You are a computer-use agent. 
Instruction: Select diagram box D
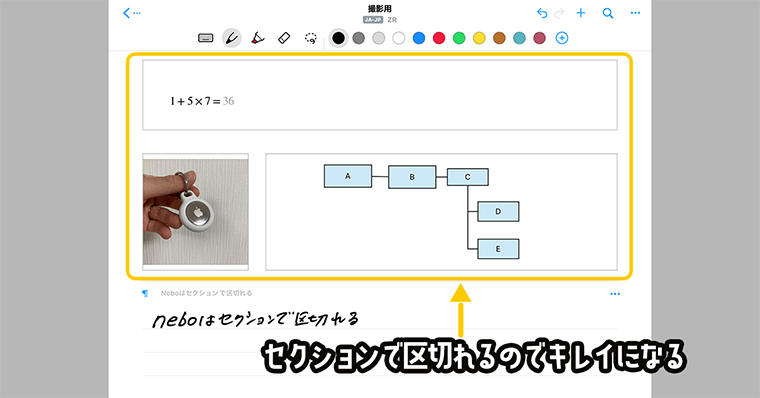point(498,211)
